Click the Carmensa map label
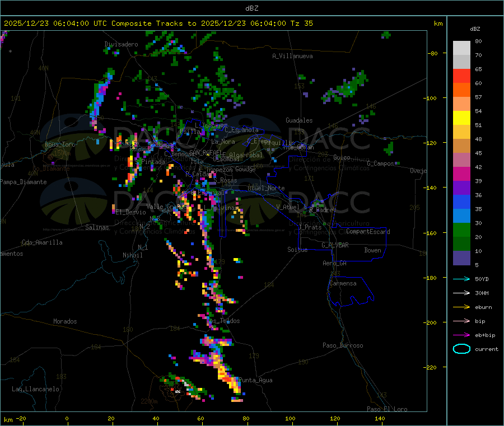The image size is (504, 426). coord(343,283)
